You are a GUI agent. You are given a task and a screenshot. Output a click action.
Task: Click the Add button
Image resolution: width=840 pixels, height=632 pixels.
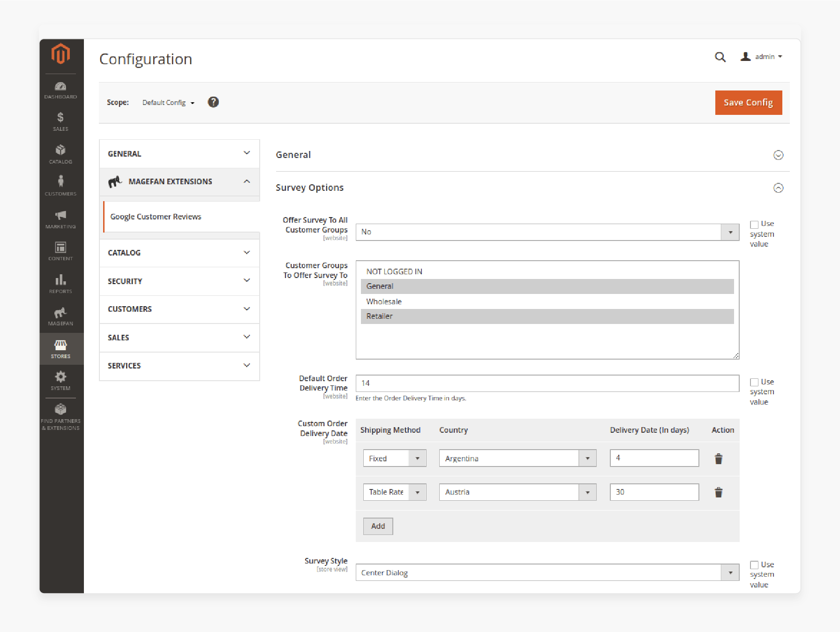pyautogui.click(x=378, y=526)
